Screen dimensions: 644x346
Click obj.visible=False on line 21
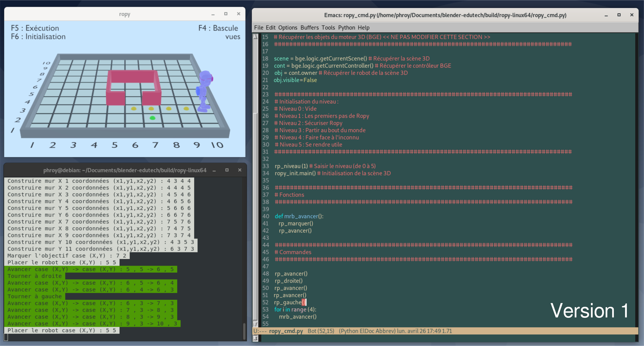coord(295,80)
